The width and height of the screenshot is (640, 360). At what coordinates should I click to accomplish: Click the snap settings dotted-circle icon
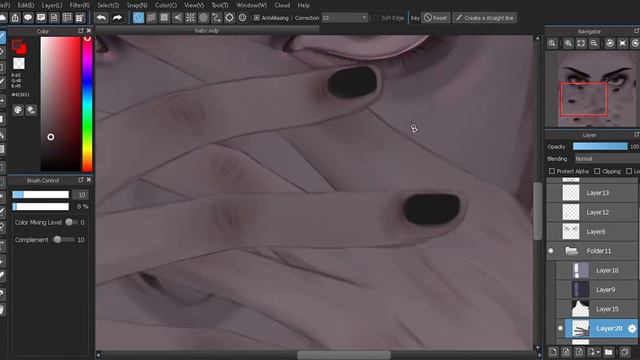point(229,18)
